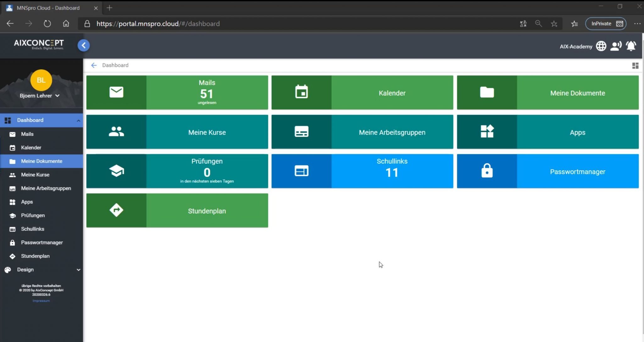Open the Mails icon in the sidebar
Image resolution: width=644 pixels, height=342 pixels.
coord(13,134)
